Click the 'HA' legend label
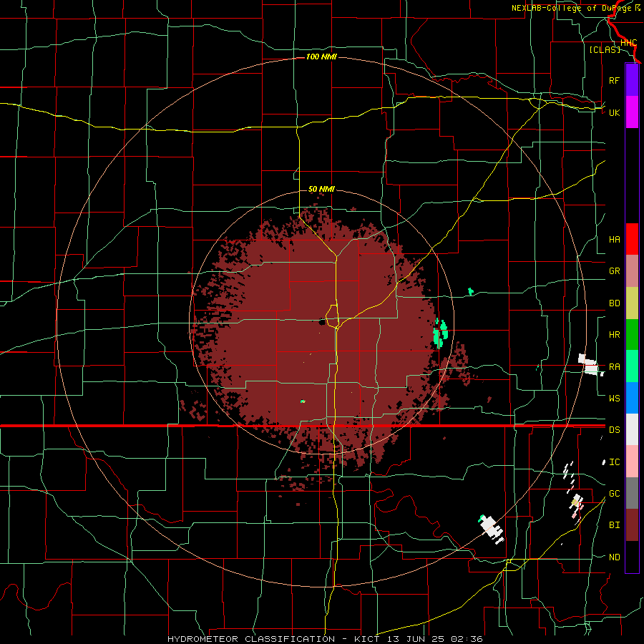This screenshot has height=644, width=644. 614,240
